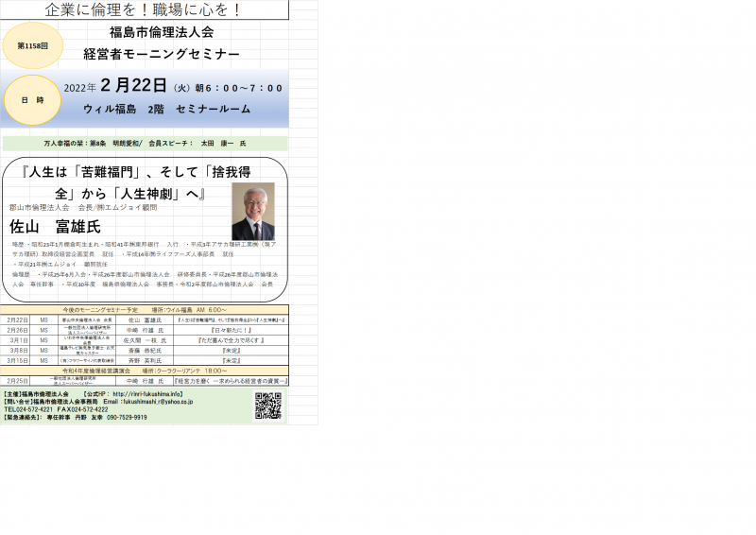Select the 2月26日 schedule row date
756x535 pixels.
16,330
